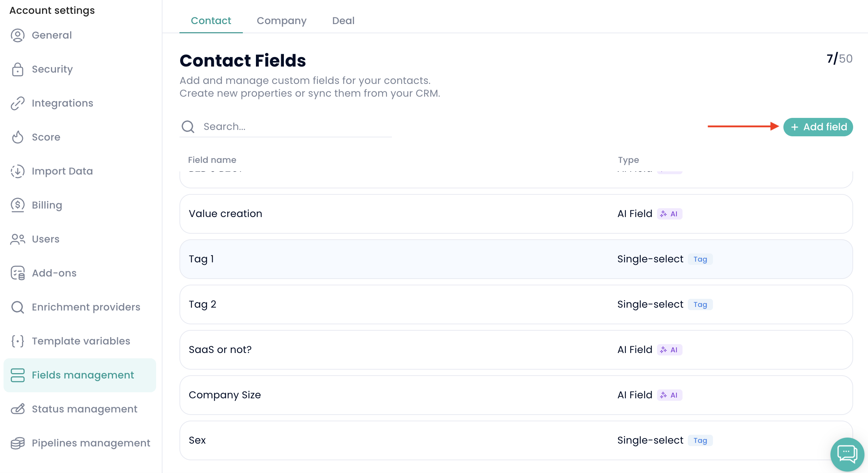Go to Users settings
Image resolution: width=868 pixels, height=473 pixels.
(x=45, y=239)
